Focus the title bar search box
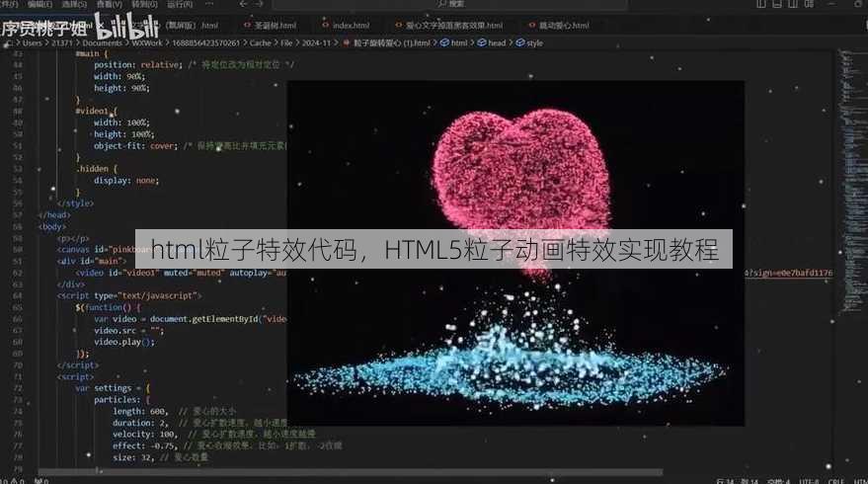 pyautogui.click(x=450, y=4)
